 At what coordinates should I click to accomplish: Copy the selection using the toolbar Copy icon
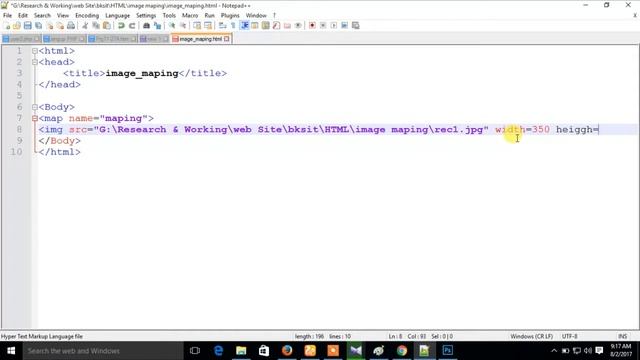[96, 26]
